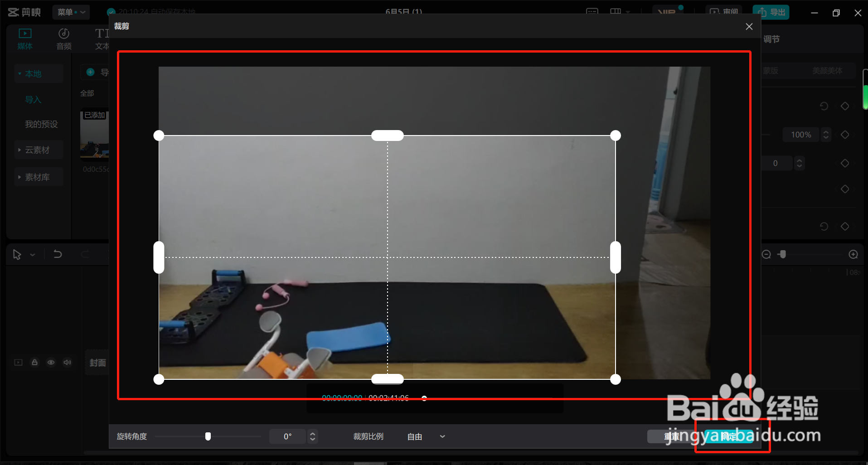The image size is (868, 465).
Task: Click the 100% scale value field
Action: point(801,135)
